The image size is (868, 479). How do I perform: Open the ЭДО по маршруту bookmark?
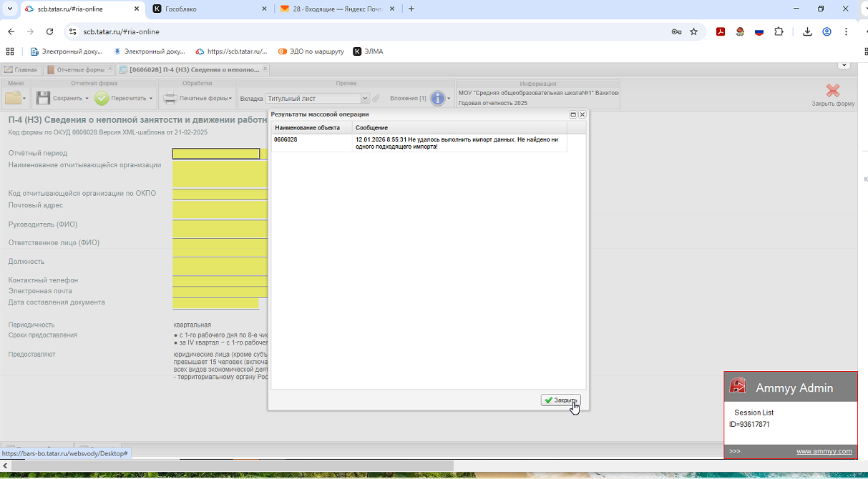pos(311,51)
